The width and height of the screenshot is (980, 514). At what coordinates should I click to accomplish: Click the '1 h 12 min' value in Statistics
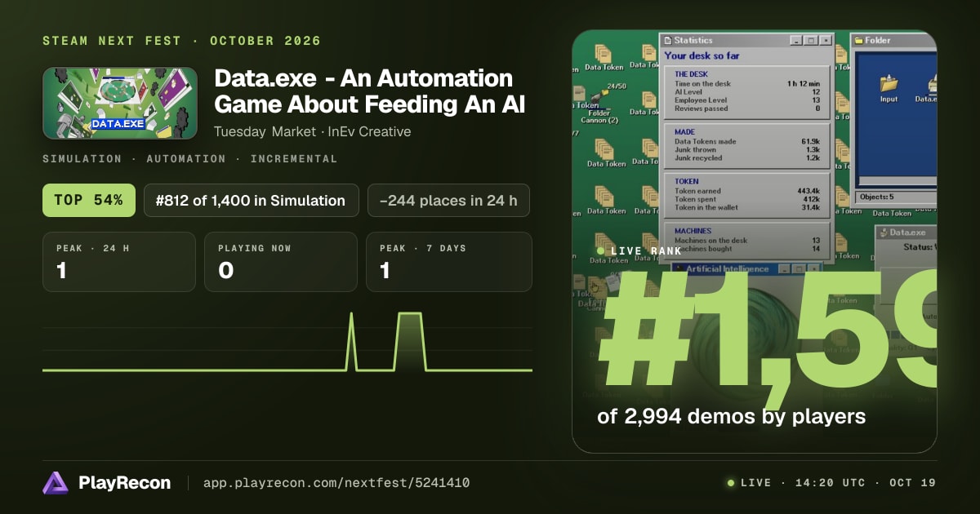point(804,83)
